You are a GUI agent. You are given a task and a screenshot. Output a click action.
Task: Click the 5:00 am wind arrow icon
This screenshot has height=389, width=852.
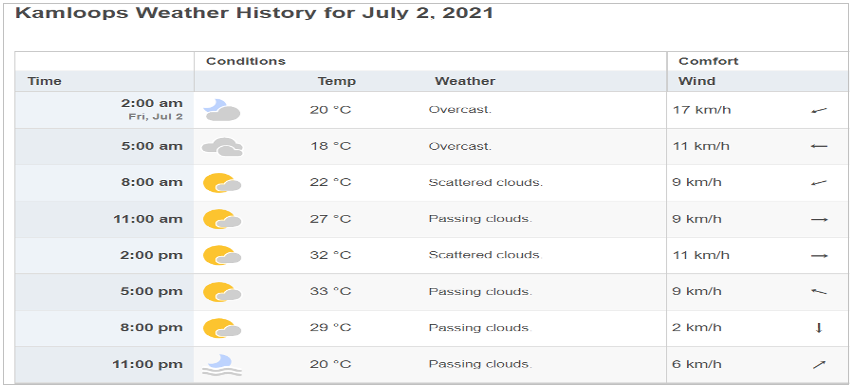(x=819, y=147)
